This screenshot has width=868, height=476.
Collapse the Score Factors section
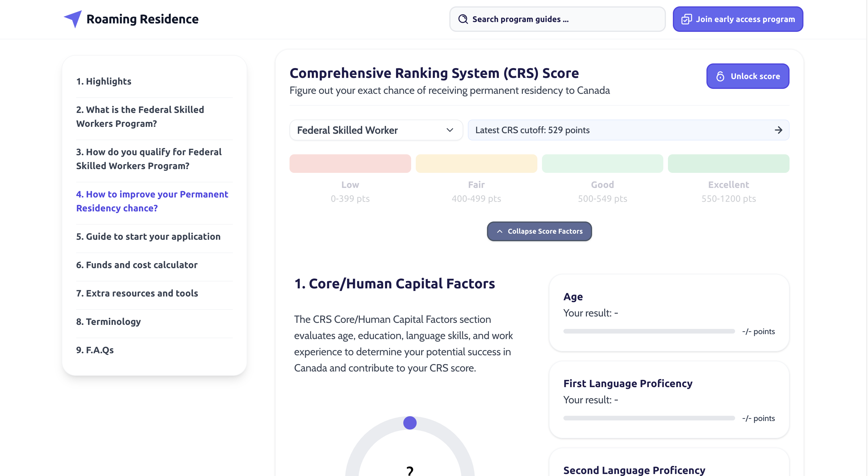click(539, 231)
